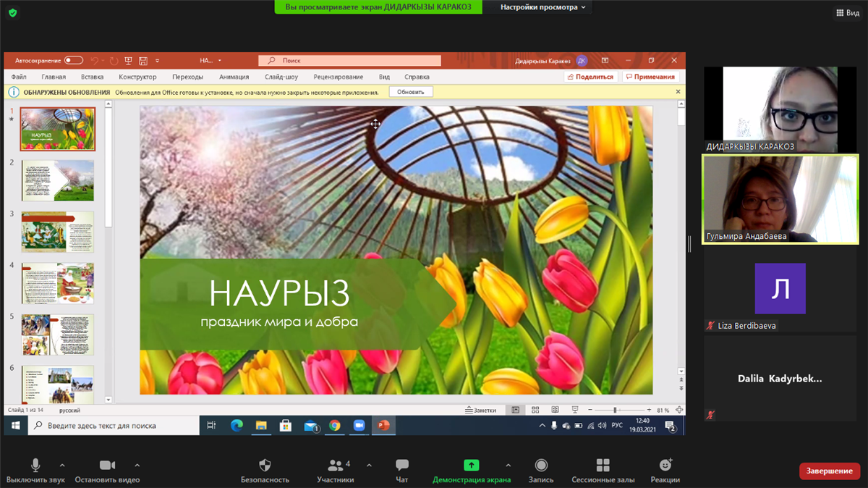868x488 pixels.
Task: Click the green screen share (Демонстрация экрана) icon
Action: [472, 466]
